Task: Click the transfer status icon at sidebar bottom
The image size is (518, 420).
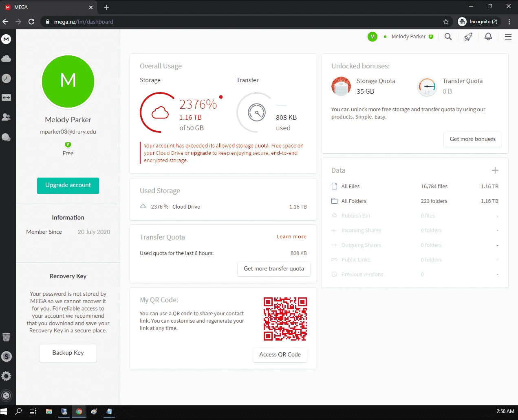Action: coord(6,395)
